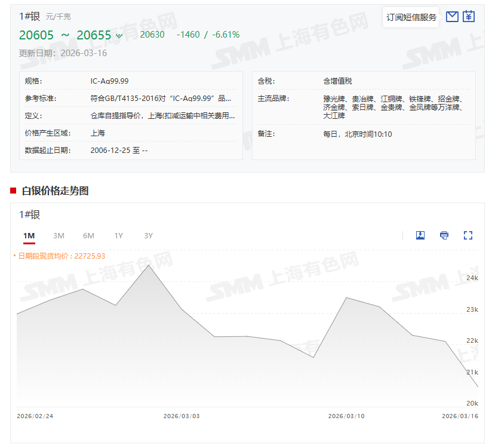Switch chart to 3M range
Viewport: 489px width, 448px height.
coord(59,236)
